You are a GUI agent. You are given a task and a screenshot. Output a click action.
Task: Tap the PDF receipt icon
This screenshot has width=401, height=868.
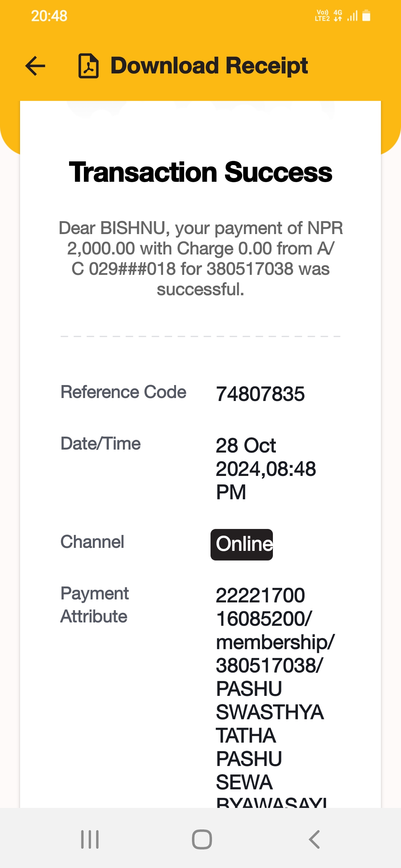coord(88,66)
